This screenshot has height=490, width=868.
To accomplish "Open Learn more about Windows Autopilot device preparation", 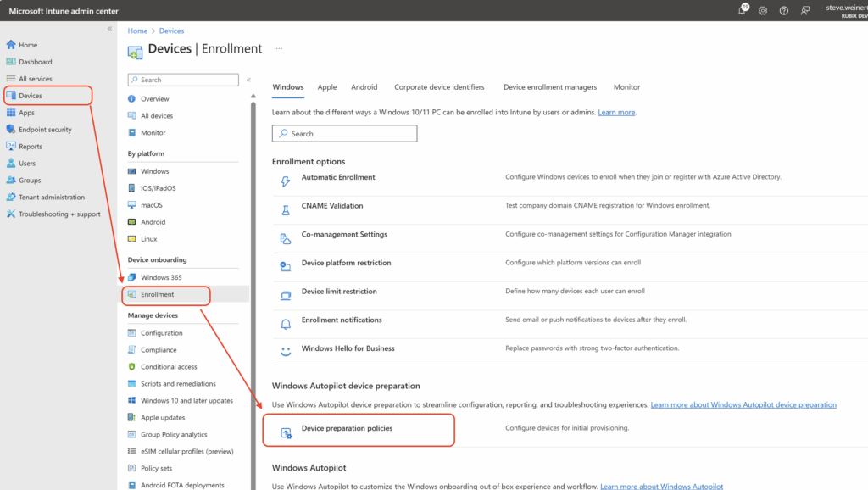I will (x=743, y=404).
